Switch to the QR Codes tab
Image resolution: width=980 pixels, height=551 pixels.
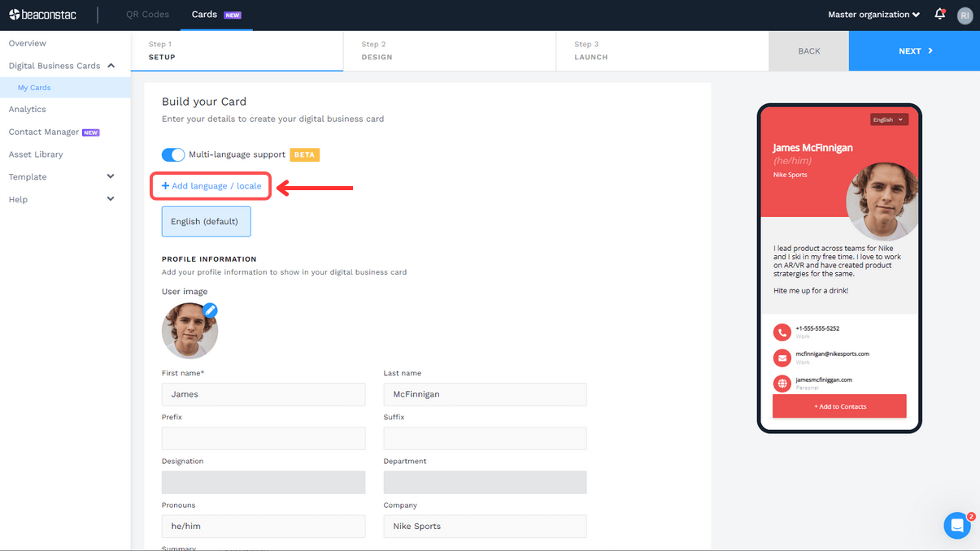click(148, 15)
